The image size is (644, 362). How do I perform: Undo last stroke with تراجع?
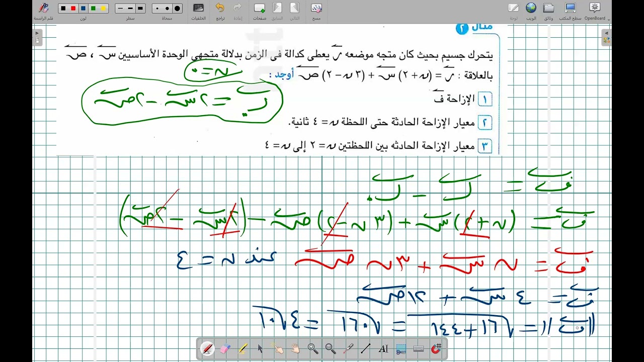220,11
